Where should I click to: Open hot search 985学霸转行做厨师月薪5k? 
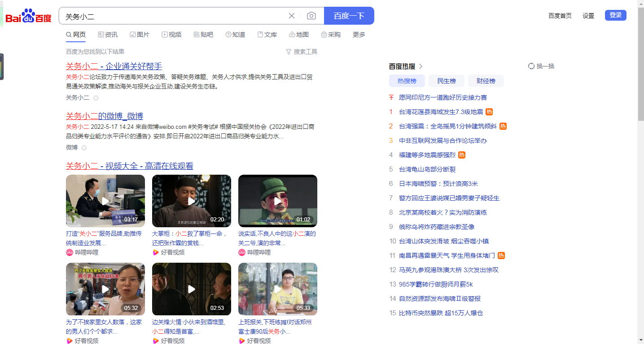pyautogui.click(x=436, y=284)
